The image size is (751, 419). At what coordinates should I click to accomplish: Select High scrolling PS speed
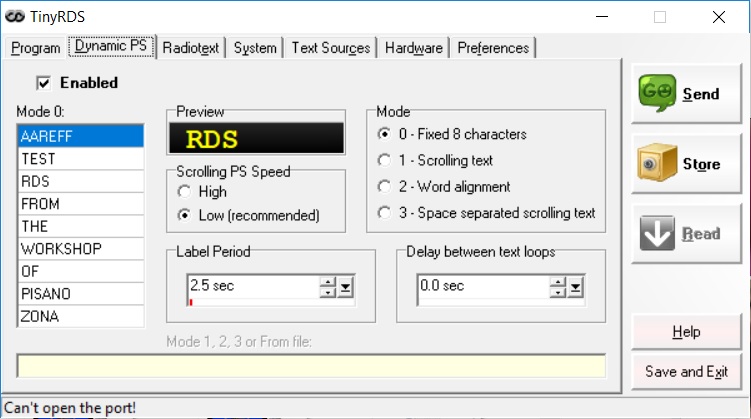click(x=184, y=192)
